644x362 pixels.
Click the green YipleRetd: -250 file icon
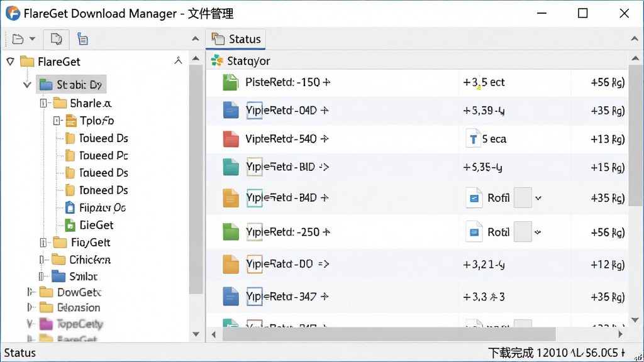[230, 232]
